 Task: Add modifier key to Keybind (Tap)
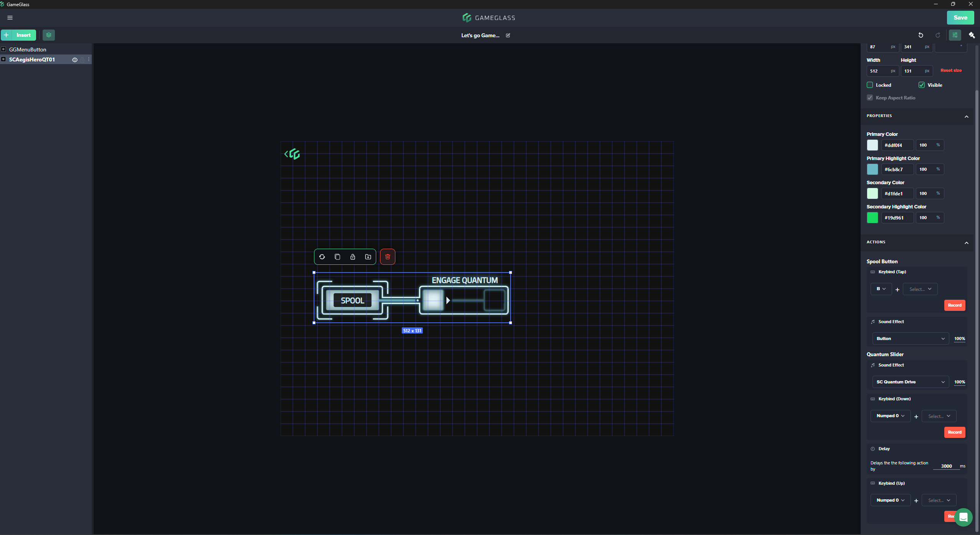pos(897,289)
